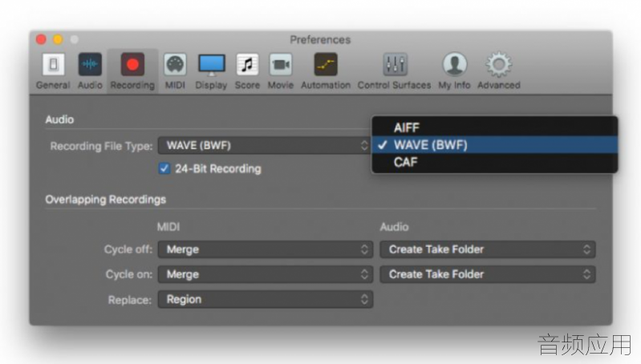This screenshot has height=364, width=641.
Task: Open the Control Surfaces faders icon
Action: pos(395,65)
